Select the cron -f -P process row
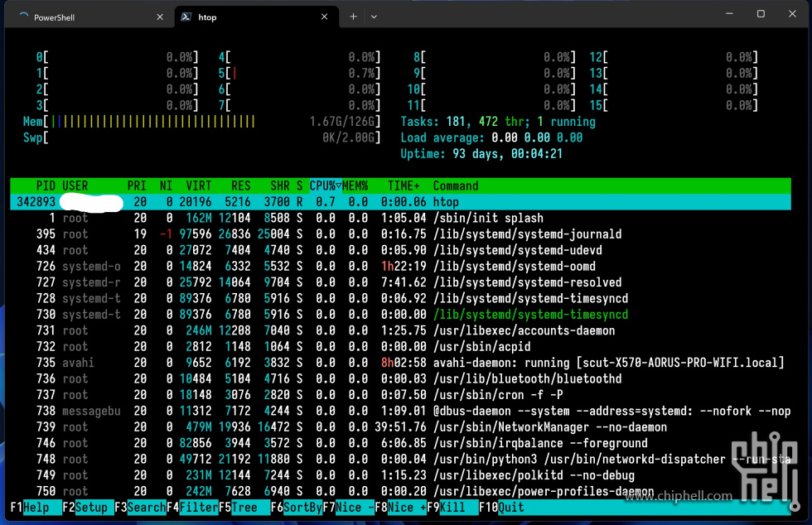Viewport: 812px width, 525px height. click(400, 394)
